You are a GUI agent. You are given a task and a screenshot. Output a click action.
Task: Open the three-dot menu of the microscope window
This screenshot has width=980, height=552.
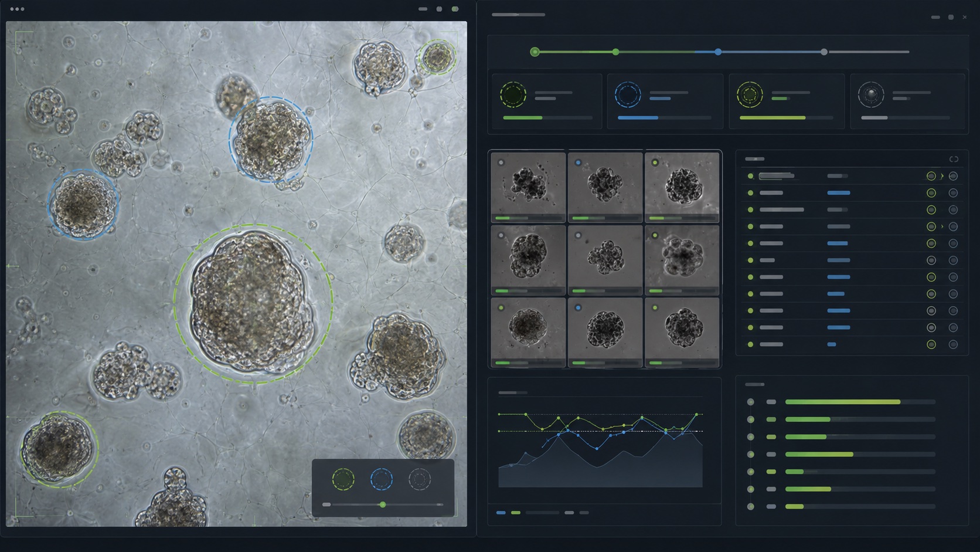coord(17,9)
